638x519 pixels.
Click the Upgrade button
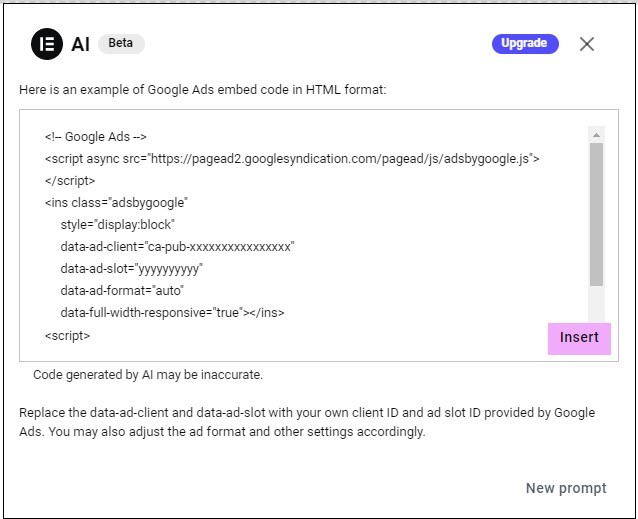525,44
